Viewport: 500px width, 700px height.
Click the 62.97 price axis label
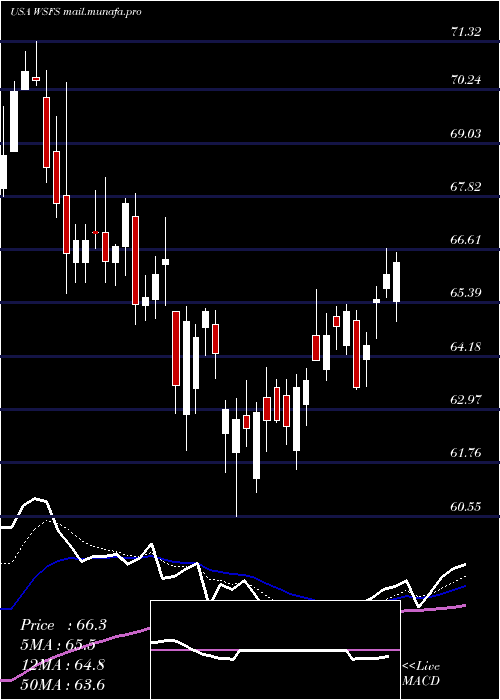(x=466, y=399)
